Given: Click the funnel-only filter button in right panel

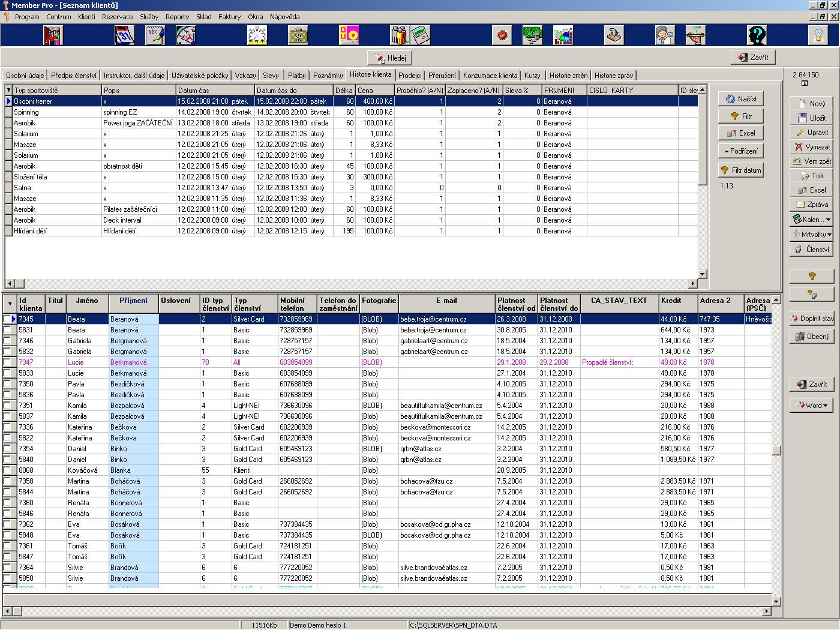Looking at the screenshot, I should (x=811, y=277).
